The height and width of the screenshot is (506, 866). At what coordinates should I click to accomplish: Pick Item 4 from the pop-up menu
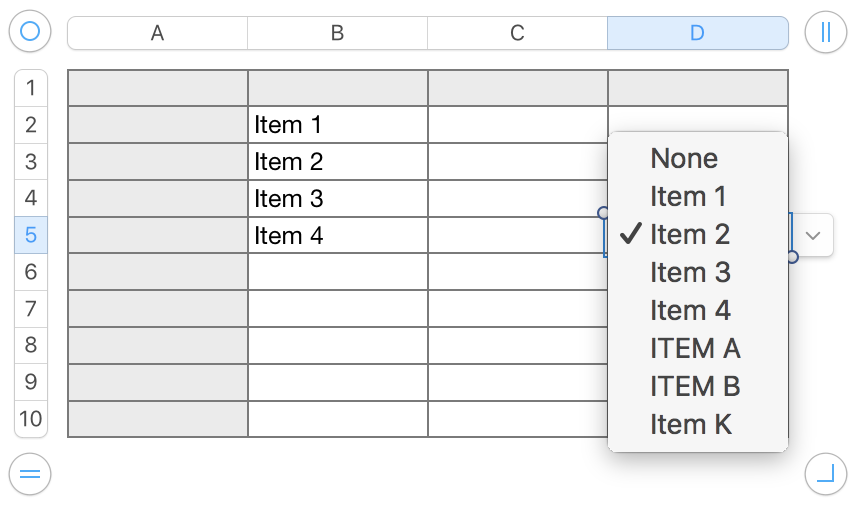pyautogui.click(x=690, y=310)
